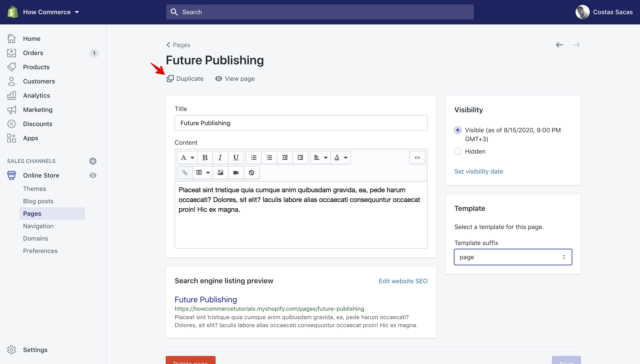Open Marketing section
Image resolution: width=640 pixels, height=364 pixels.
(x=38, y=110)
